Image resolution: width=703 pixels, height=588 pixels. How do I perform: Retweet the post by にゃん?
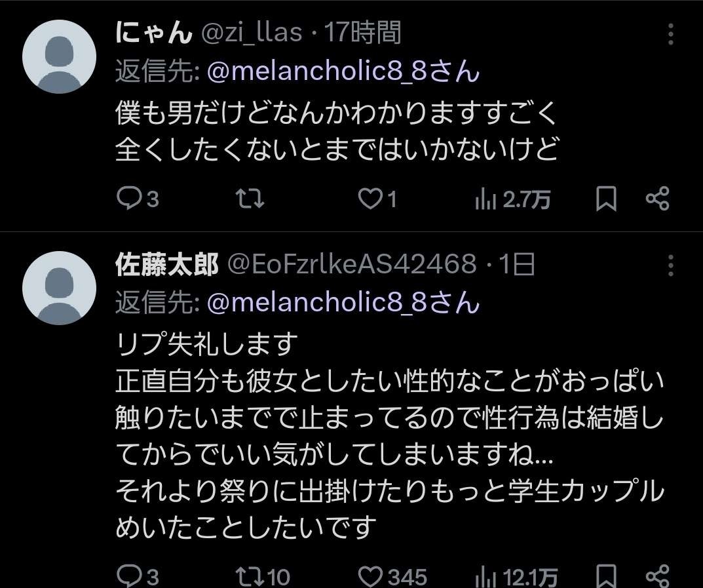point(250,199)
